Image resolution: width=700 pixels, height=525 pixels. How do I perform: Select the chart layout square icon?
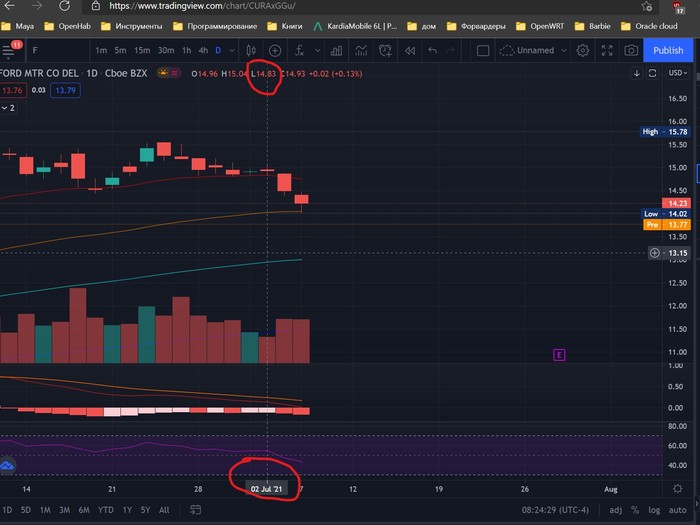click(x=483, y=50)
